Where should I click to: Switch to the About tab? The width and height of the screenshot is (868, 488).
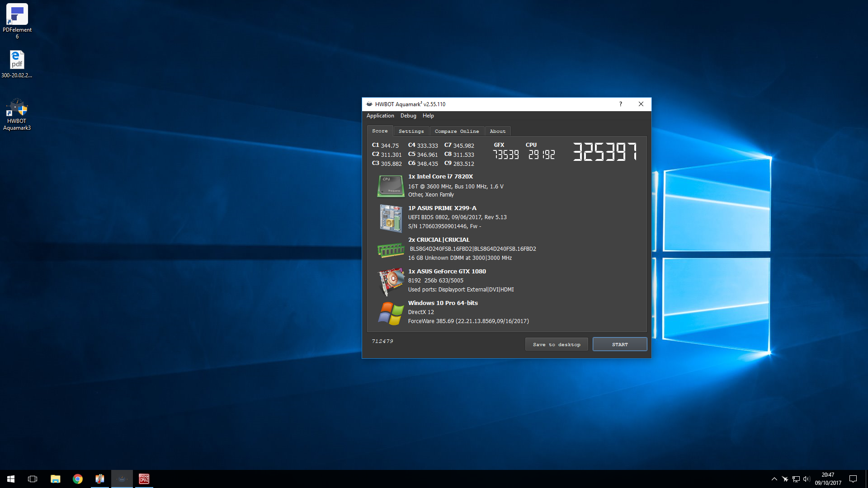point(498,131)
